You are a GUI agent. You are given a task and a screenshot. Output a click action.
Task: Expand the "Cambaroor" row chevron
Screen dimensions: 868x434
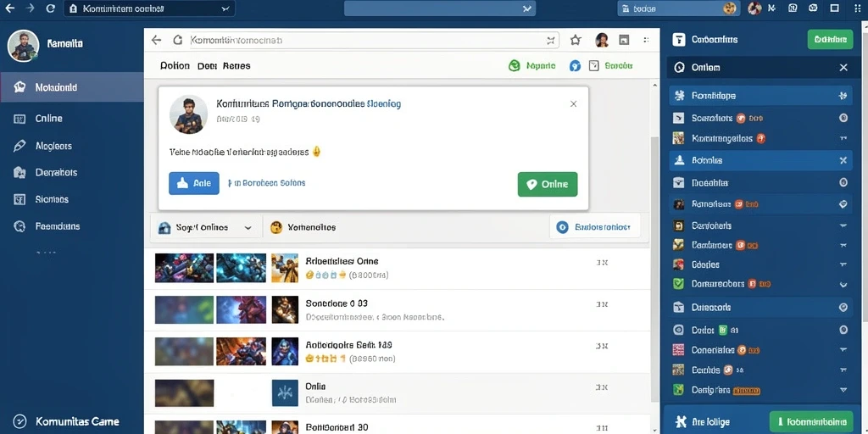tap(843, 245)
